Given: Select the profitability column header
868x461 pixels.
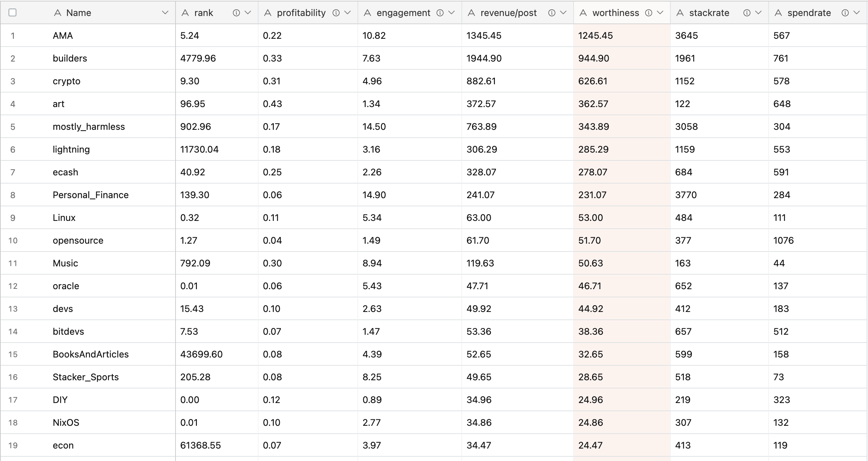Looking at the screenshot, I should pyautogui.click(x=301, y=13).
